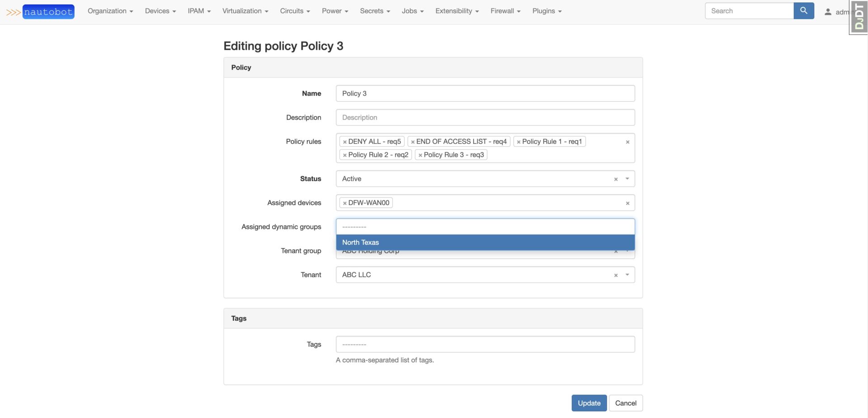
Task: Focus the Name field containing Policy 3
Action: pos(485,94)
